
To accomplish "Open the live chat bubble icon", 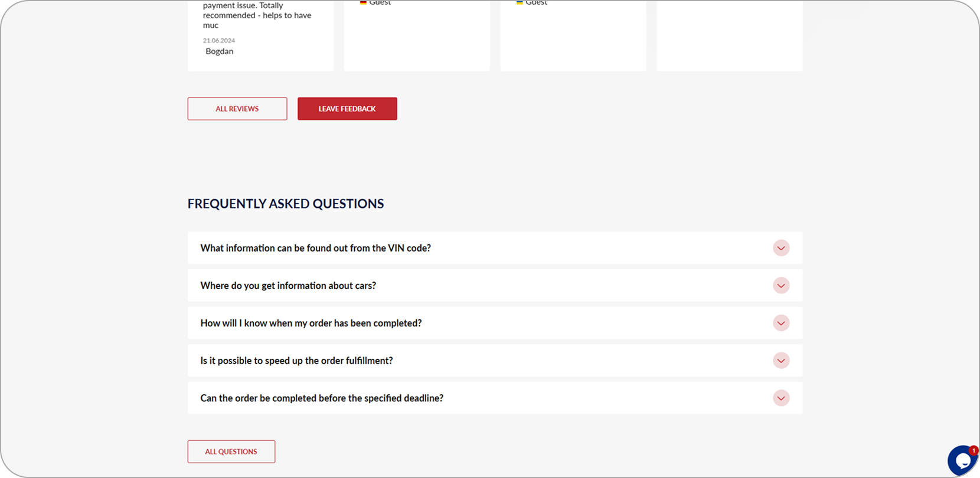I will (x=962, y=461).
